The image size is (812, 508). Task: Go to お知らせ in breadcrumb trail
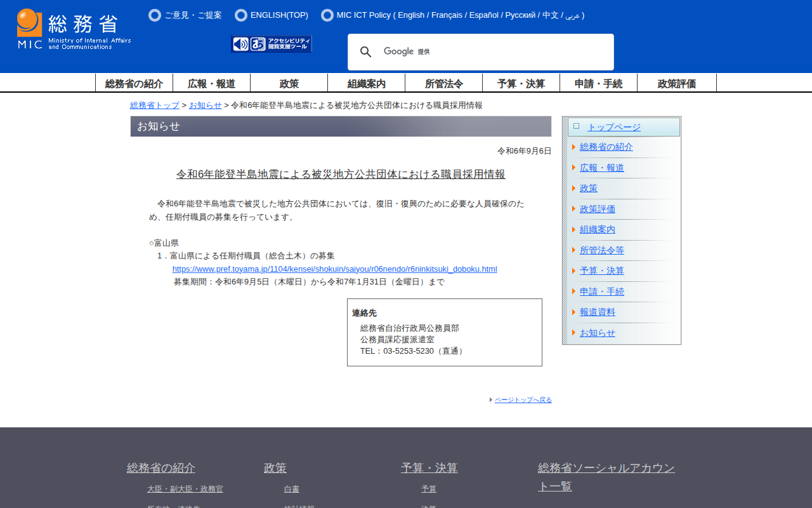click(205, 105)
